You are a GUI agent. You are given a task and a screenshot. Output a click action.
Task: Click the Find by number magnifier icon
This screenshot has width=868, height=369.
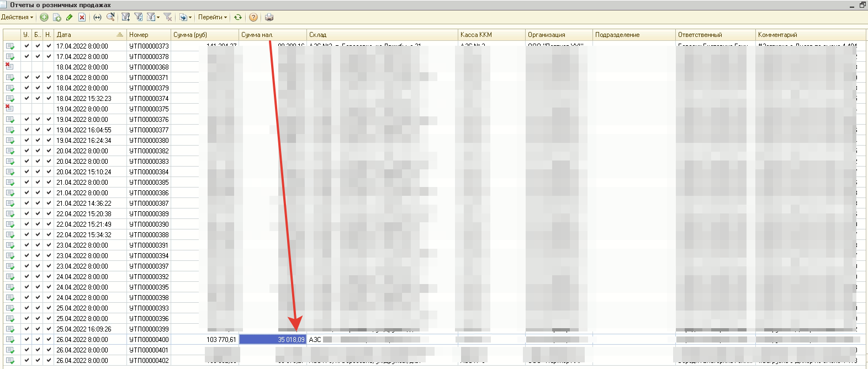tap(110, 17)
